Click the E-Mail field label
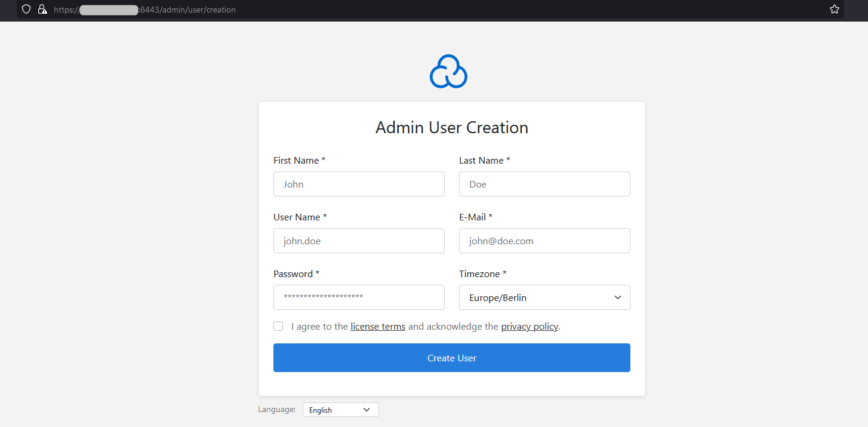 point(475,217)
